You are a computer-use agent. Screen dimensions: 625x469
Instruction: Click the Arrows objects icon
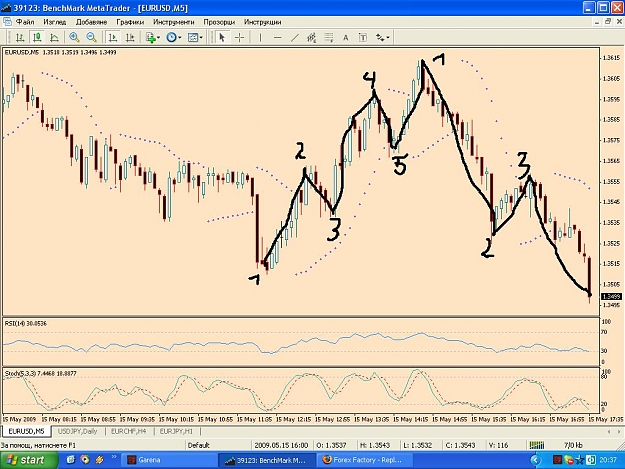point(380,37)
